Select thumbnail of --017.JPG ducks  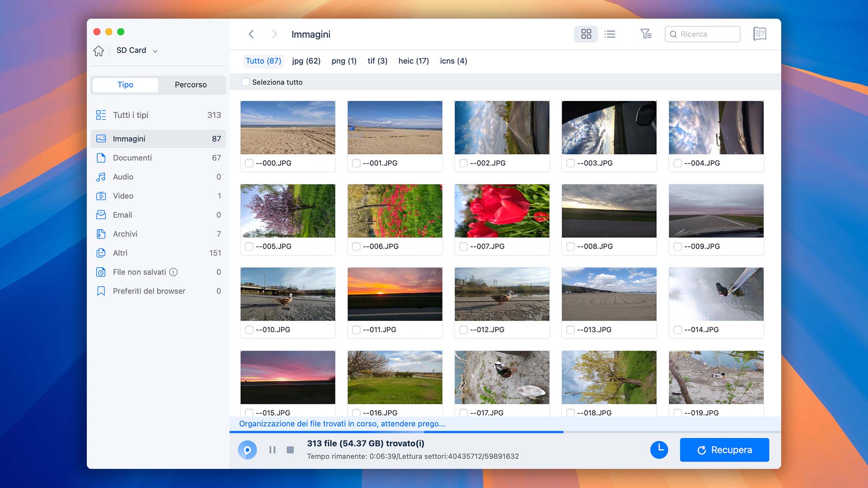(x=502, y=377)
